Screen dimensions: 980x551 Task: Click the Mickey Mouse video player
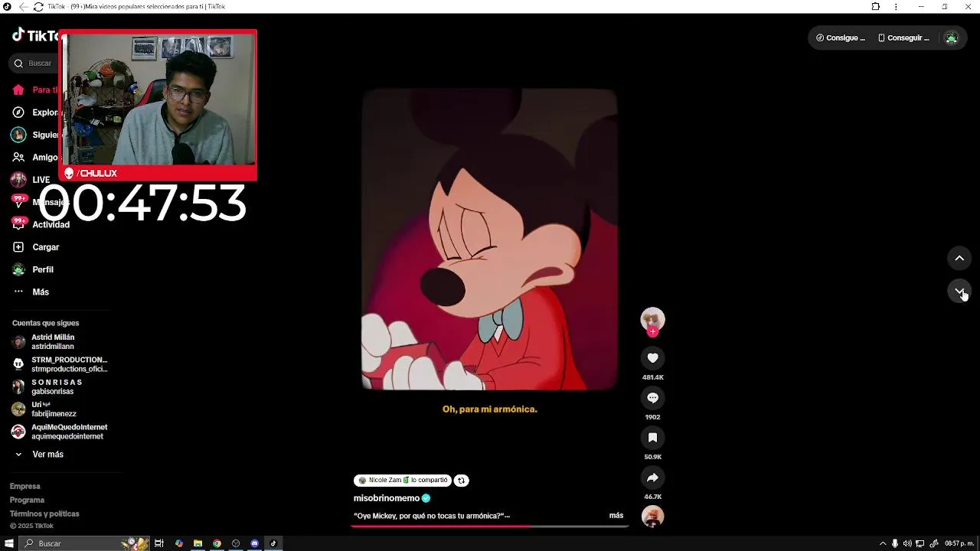489,240
